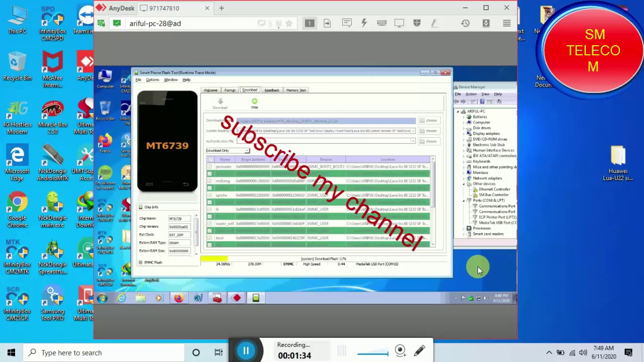Open the Authentication File dropdown arrow
This screenshot has height=362, width=644.
coord(413,141)
